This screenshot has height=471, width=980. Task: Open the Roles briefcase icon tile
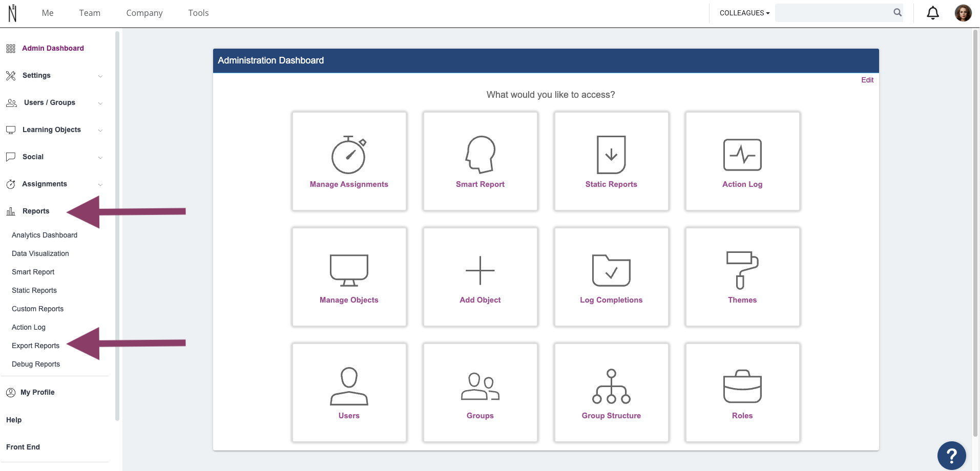coord(742,393)
